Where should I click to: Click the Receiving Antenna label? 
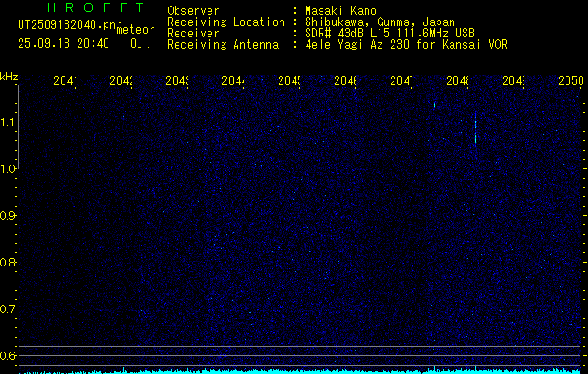click(x=222, y=45)
